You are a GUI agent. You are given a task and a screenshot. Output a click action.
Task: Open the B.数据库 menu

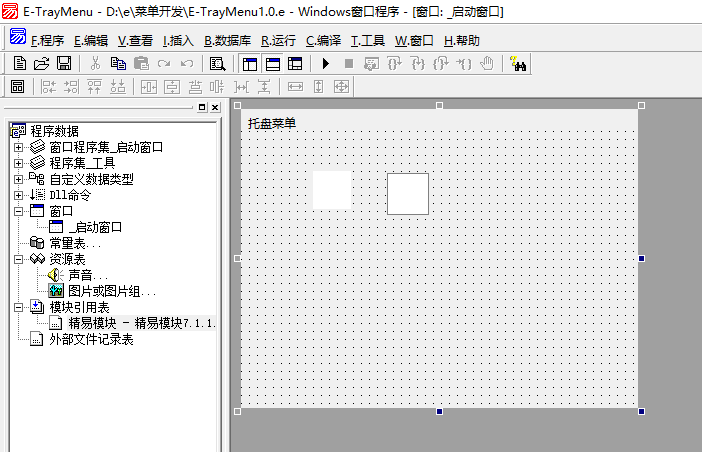tap(227, 41)
